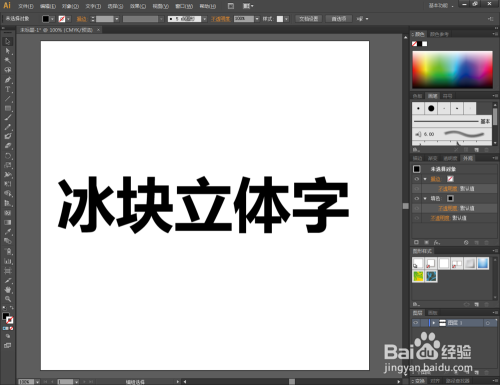The image size is (500, 385).
Task: Open the 窗口(W) menu
Action: pos(184,6)
